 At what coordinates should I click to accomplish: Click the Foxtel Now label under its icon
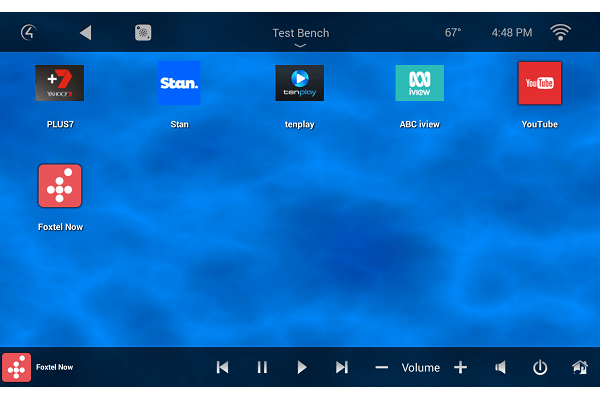point(60,227)
